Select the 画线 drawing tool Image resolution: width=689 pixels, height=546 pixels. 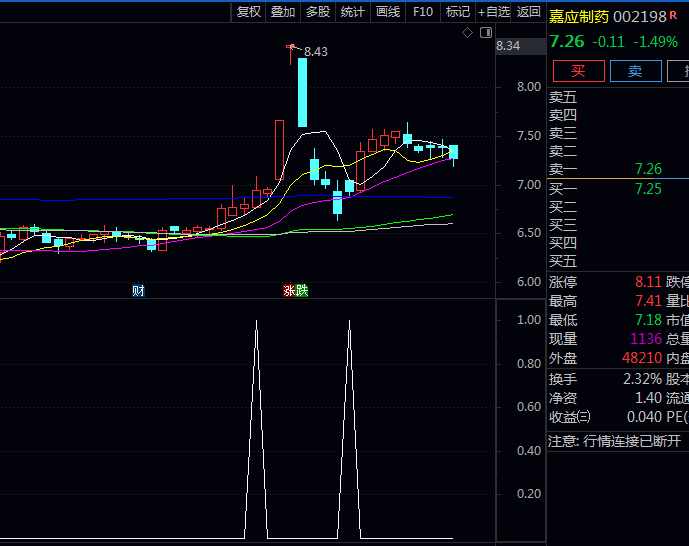coord(388,12)
